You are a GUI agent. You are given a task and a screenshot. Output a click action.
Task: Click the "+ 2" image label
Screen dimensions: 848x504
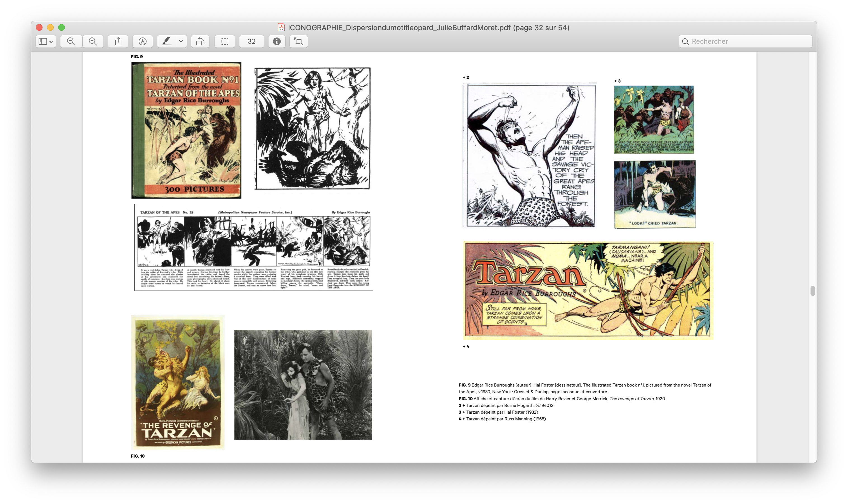pyautogui.click(x=466, y=77)
